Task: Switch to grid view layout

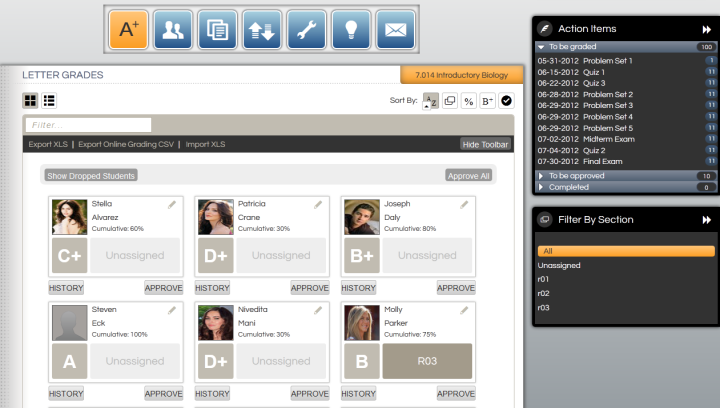Action: (31, 100)
